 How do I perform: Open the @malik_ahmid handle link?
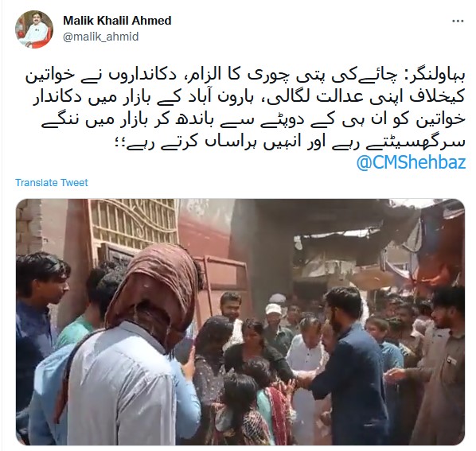pos(101,37)
